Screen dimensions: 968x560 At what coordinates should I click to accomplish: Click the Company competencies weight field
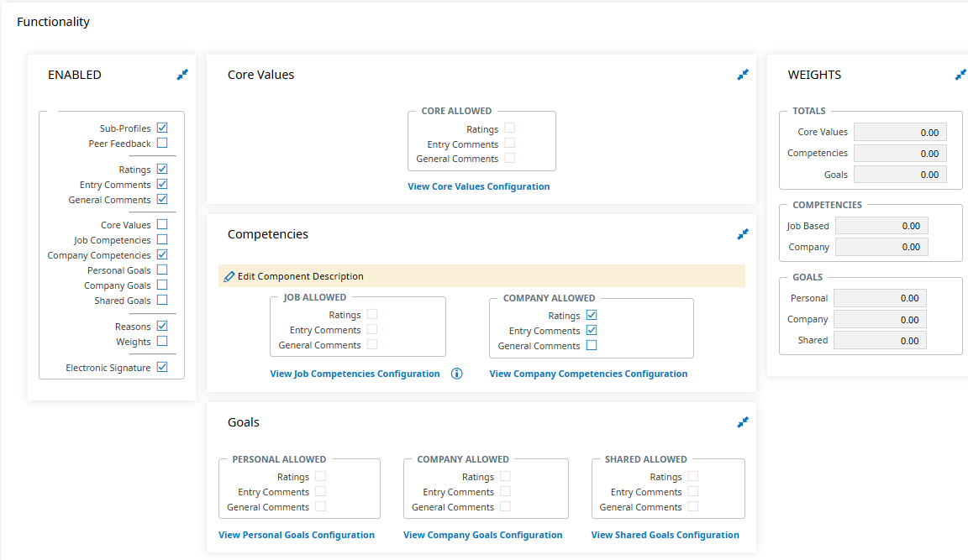click(x=881, y=247)
